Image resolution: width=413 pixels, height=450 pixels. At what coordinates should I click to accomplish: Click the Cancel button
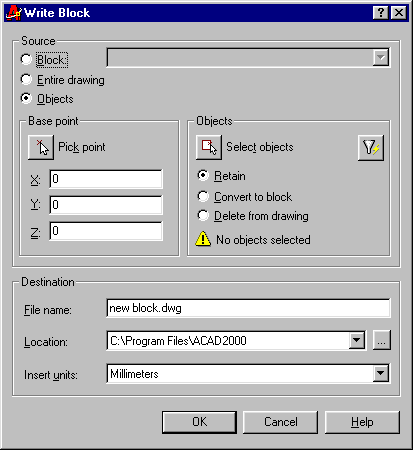tap(281, 422)
